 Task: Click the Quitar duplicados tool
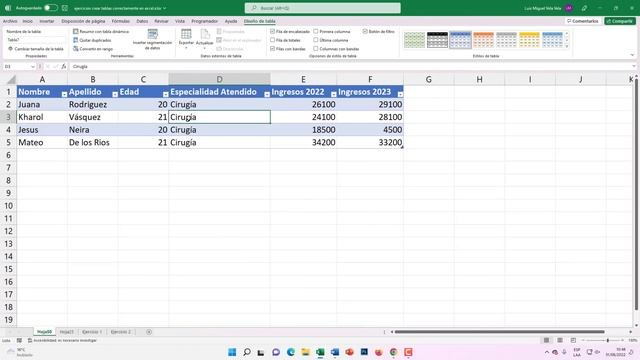pyautogui.click(x=92, y=40)
